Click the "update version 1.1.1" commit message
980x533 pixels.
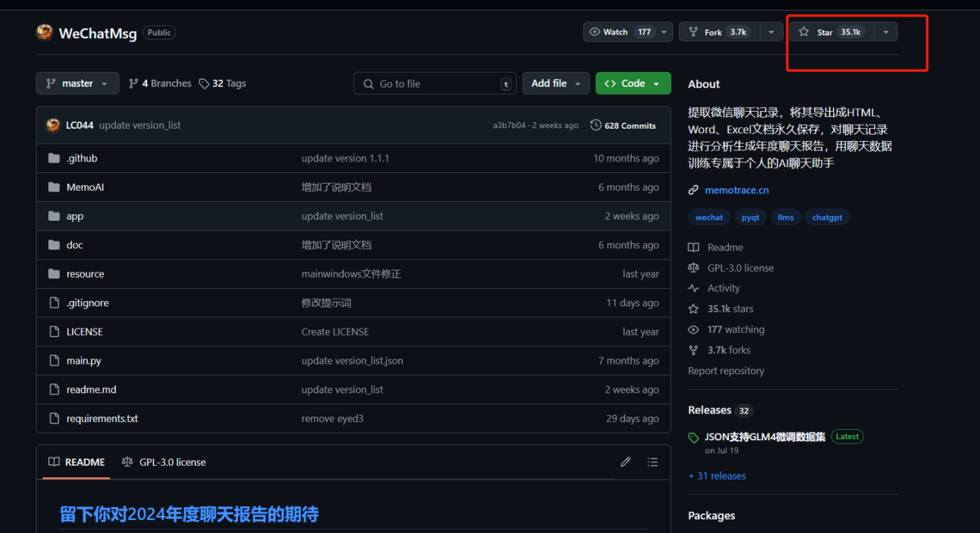pos(345,158)
